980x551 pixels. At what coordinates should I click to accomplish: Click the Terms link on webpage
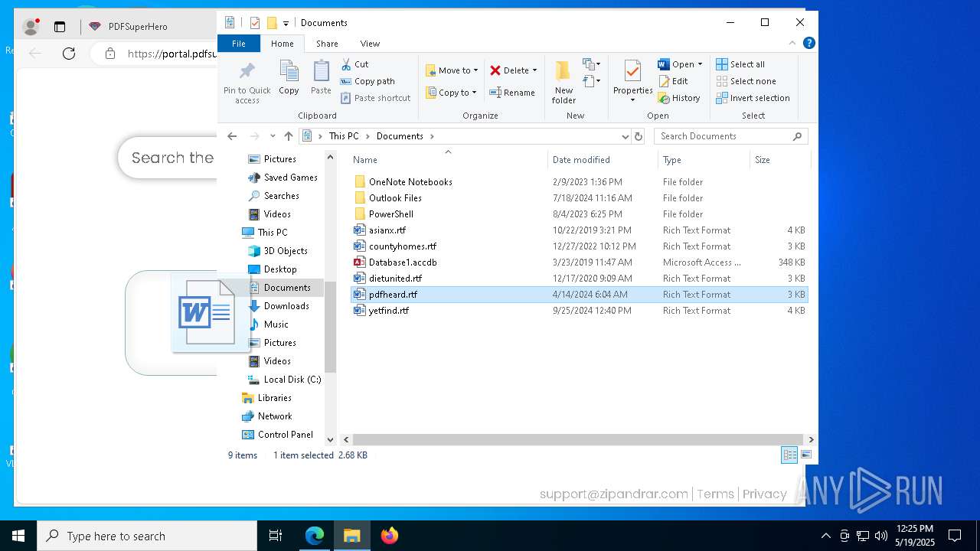coord(715,494)
